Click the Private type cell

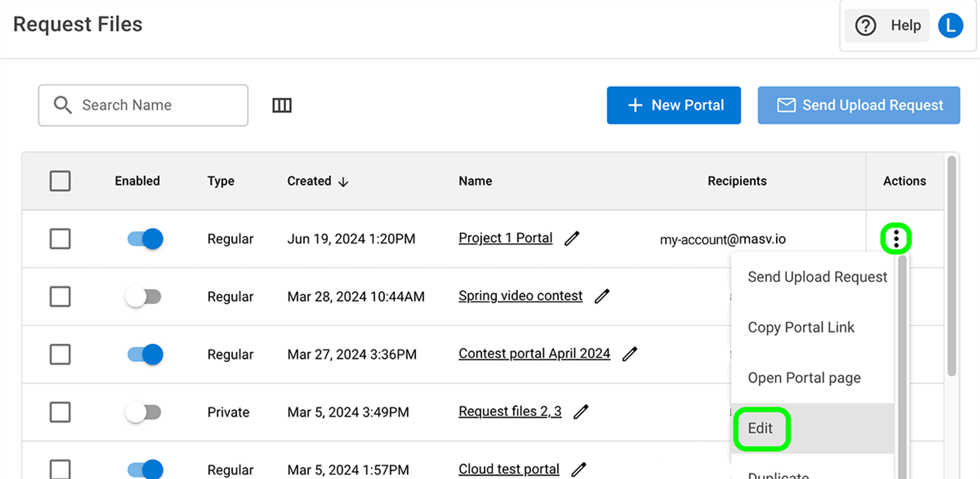click(x=228, y=412)
